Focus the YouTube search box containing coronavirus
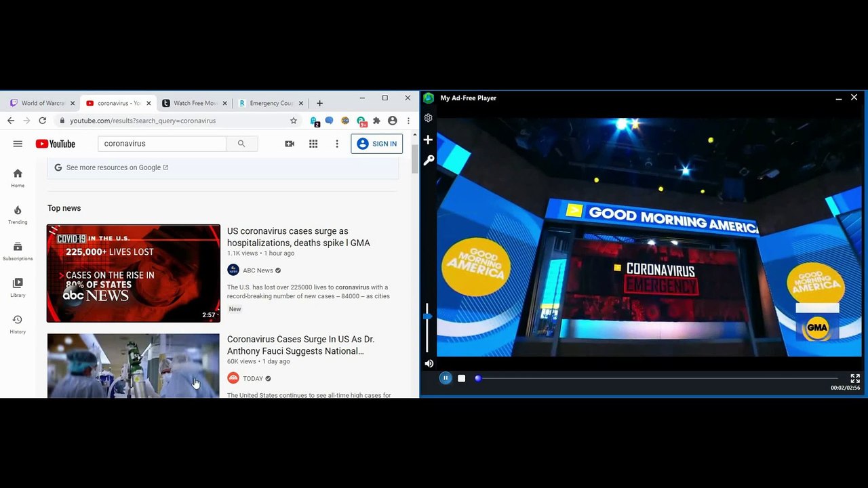 click(x=162, y=144)
